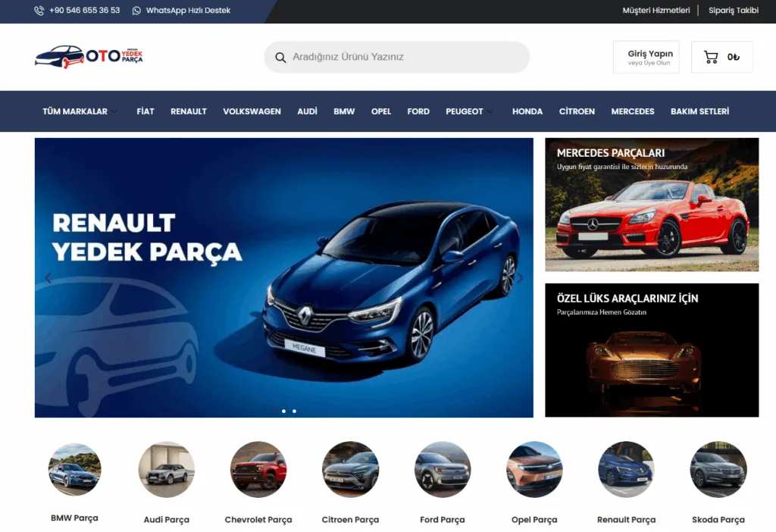Click the WhatsApp Hızlı Destek link
This screenshot has height=532, width=776.
click(x=188, y=11)
